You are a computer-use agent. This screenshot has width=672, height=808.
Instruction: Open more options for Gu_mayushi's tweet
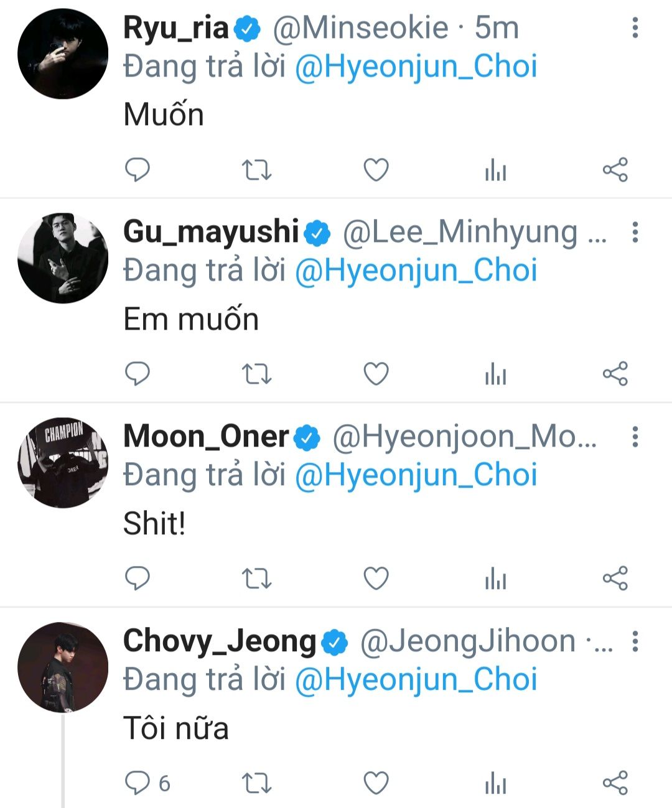(x=635, y=232)
